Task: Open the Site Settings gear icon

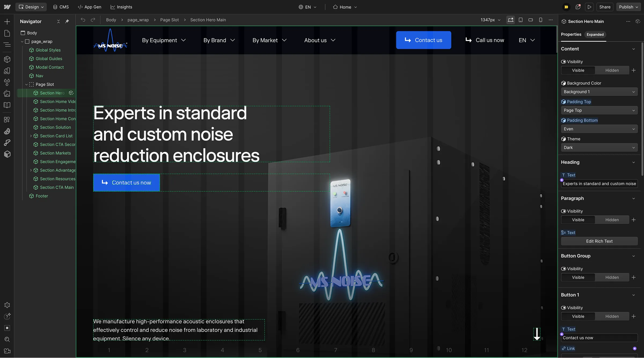Action: click(7, 305)
